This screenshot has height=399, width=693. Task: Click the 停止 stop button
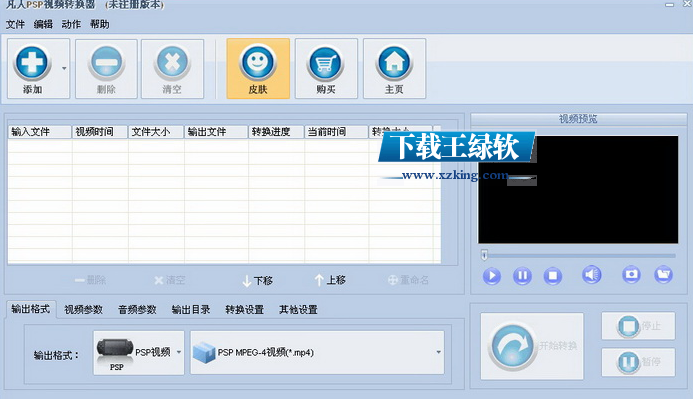click(x=638, y=326)
